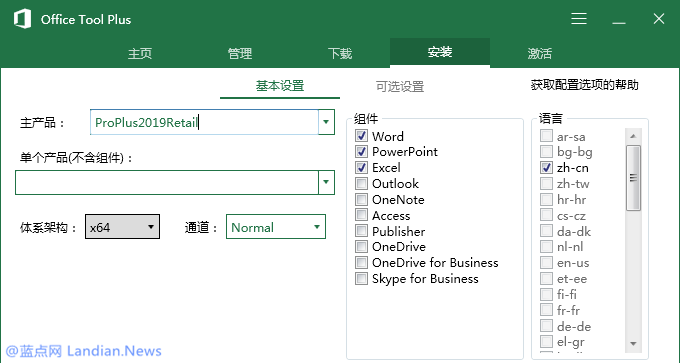Screen dimensions: 680x363
Task: Open the 基本设置 sub-tab
Action: coord(280,86)
